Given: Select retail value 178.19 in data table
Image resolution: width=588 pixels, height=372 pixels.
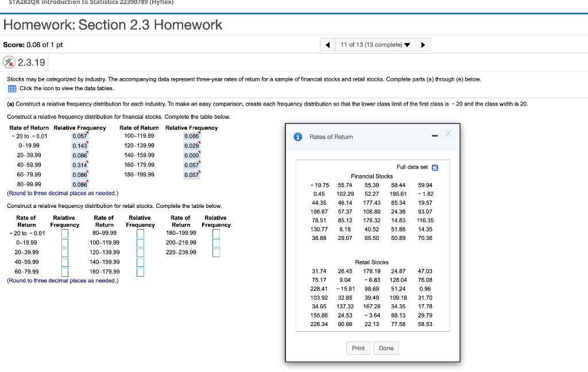Looking at the screenshot, I should coord(372,272).
